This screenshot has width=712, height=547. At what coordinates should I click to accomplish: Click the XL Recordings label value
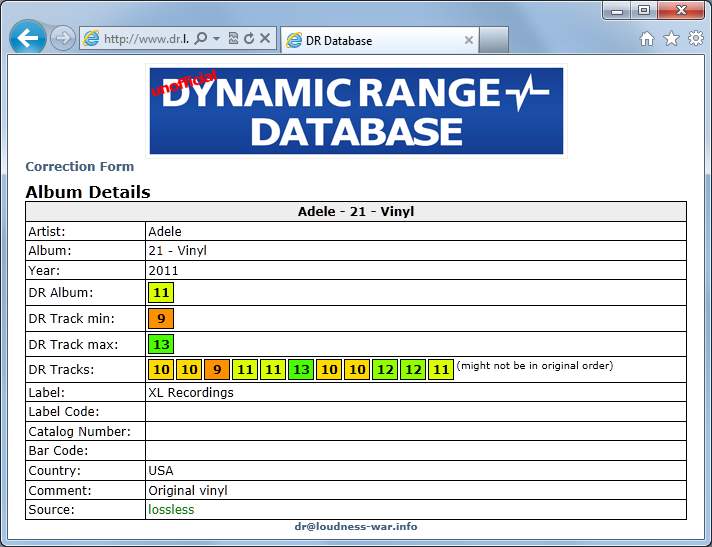point(191,393)
